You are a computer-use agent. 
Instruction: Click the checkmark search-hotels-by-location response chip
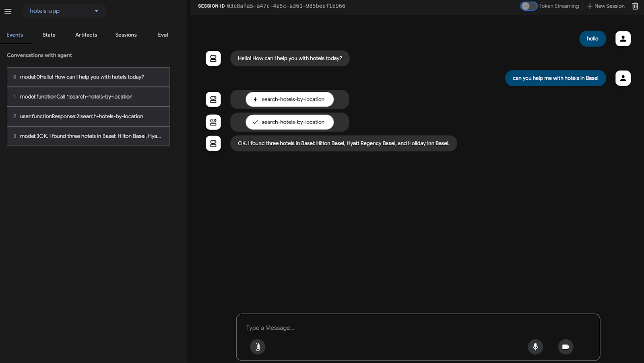coord(289,122)
